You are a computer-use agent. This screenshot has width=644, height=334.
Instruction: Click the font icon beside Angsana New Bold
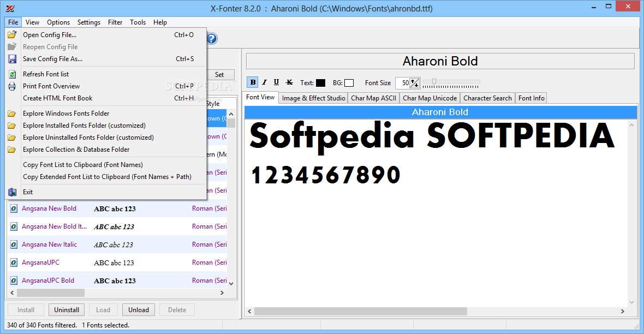click(14, 208)
